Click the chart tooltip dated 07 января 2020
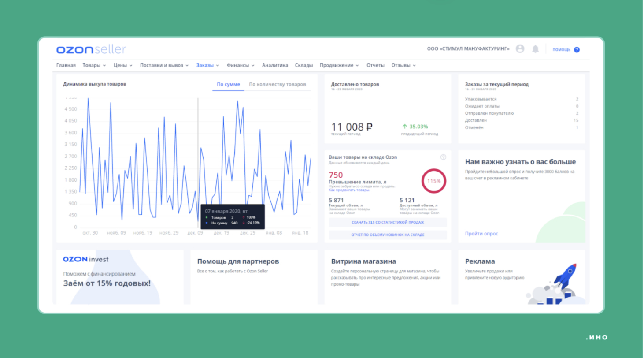644x358 pixels. (232, 216)
